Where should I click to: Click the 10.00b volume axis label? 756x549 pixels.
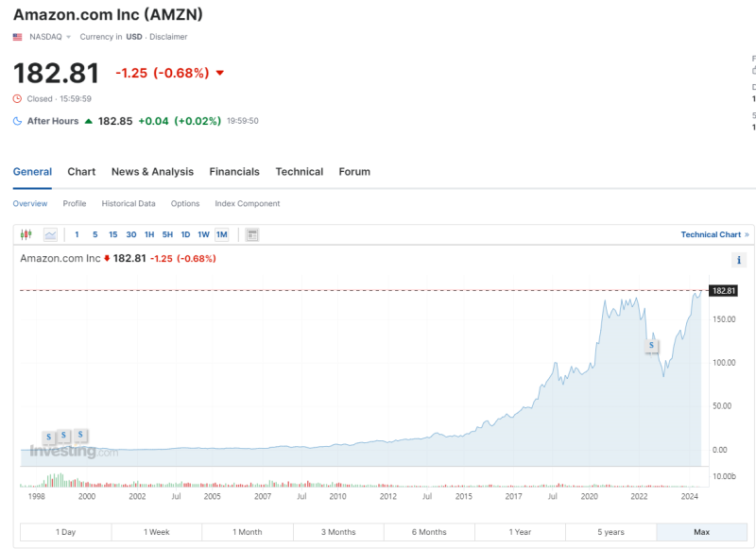pyautogui.click(x=724, y=476)
